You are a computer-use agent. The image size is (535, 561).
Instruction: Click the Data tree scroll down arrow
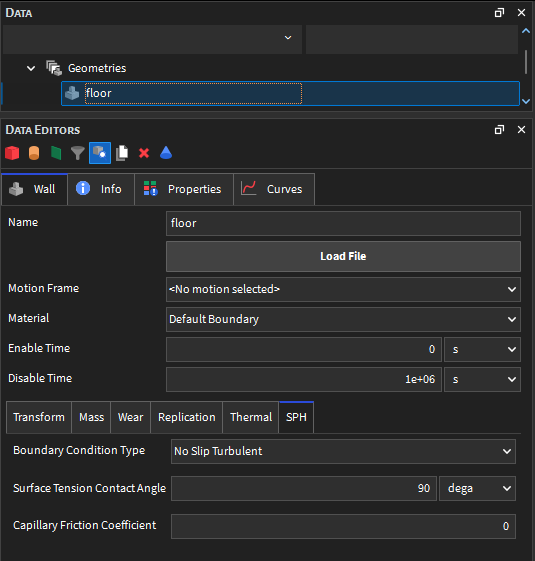pyautogui.click(x=526, y=101)
